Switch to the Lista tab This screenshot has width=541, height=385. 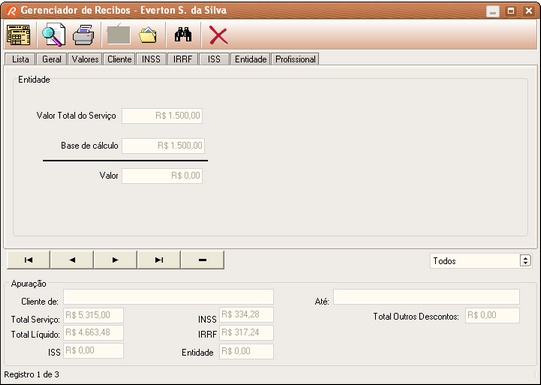pyautogui.click(x=20, y=59)
